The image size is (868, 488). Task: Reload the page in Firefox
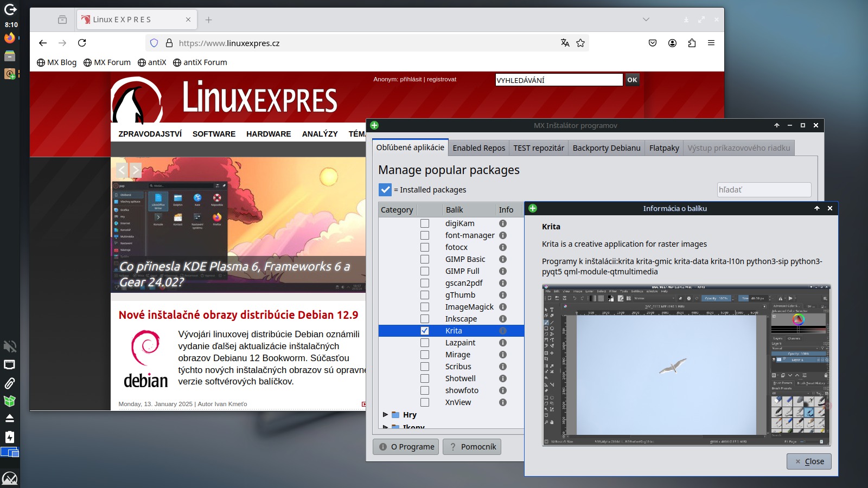82,43
